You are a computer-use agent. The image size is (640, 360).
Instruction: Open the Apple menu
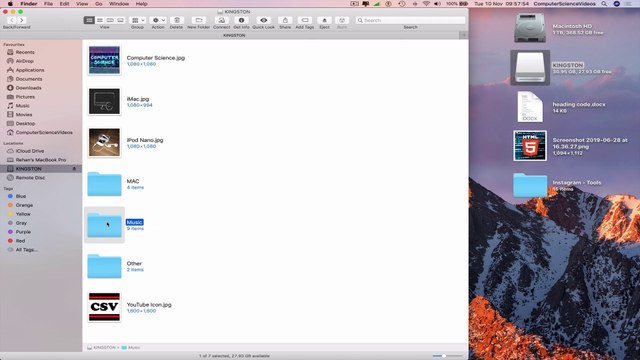[10, 4]
